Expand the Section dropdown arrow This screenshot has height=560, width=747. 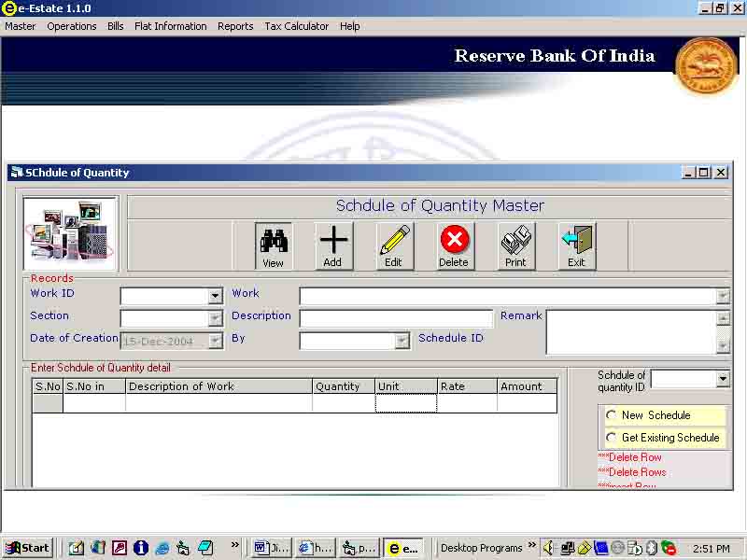tap(216, 318)
